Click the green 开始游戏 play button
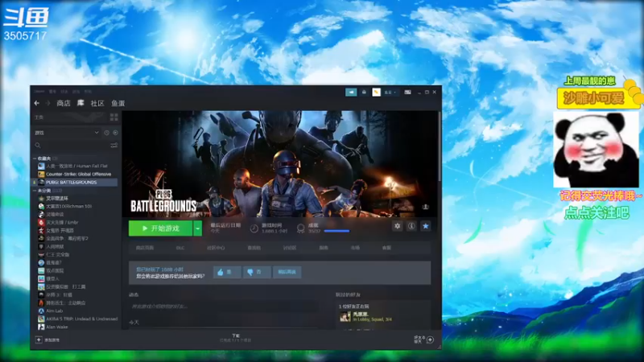 [x=160, y=228]
